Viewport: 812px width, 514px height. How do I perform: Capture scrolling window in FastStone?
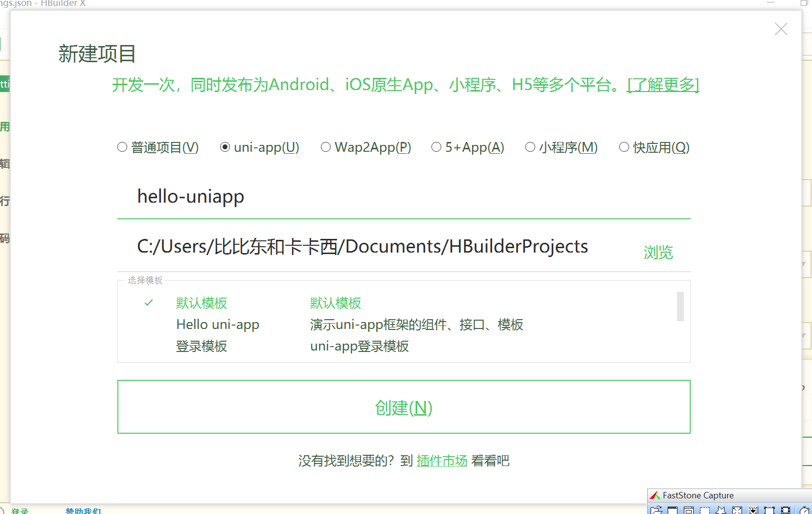click(753, 510)
